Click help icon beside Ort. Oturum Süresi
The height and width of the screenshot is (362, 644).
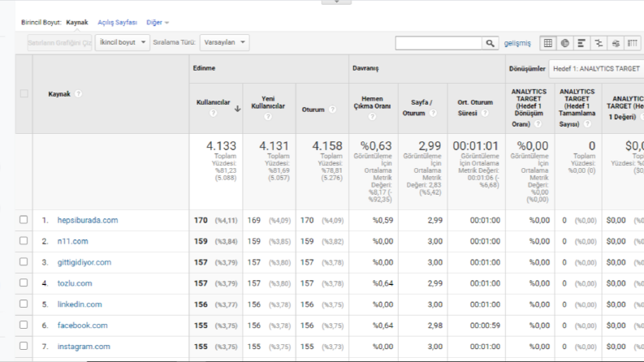485,113
